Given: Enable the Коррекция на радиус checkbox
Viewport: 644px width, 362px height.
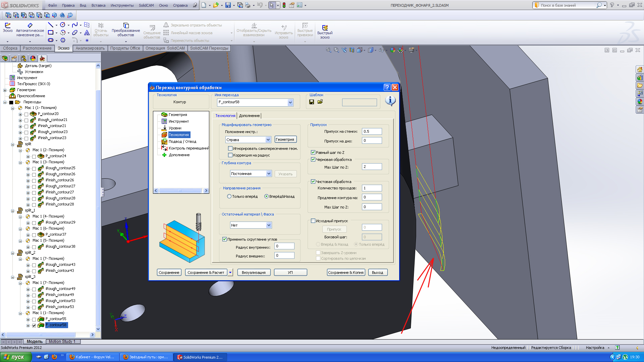Looking at the screenshot, I should pos(230,155).
